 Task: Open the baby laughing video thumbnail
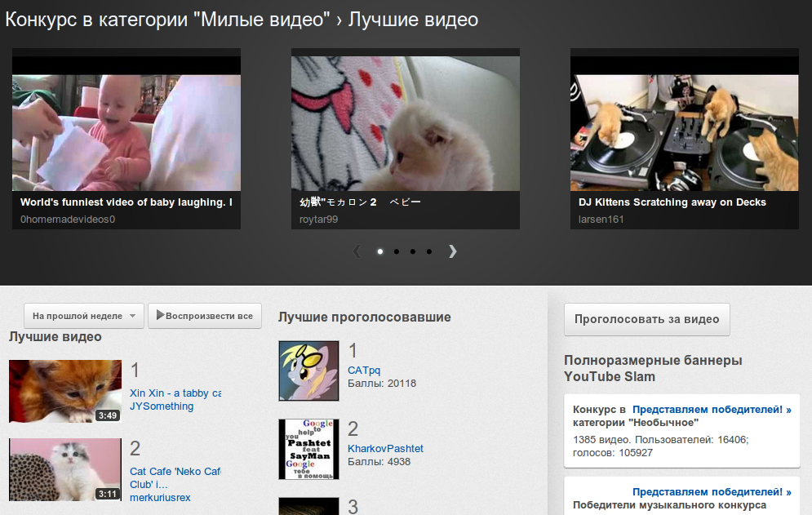point(126,123)
